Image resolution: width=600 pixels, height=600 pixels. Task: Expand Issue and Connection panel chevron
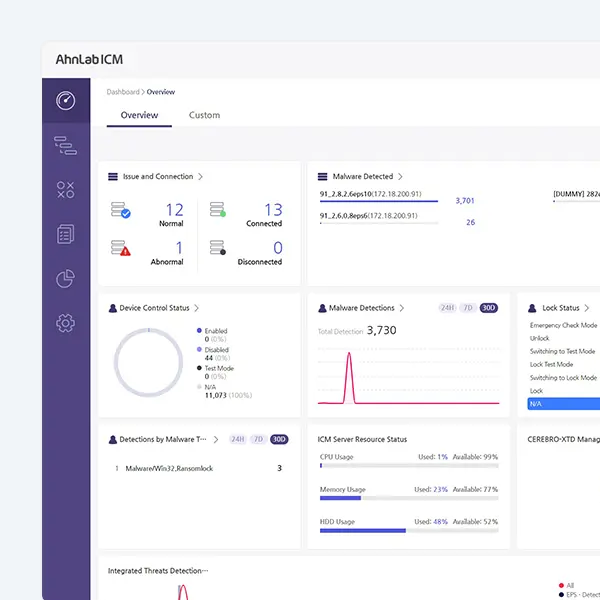coord(201,177)
